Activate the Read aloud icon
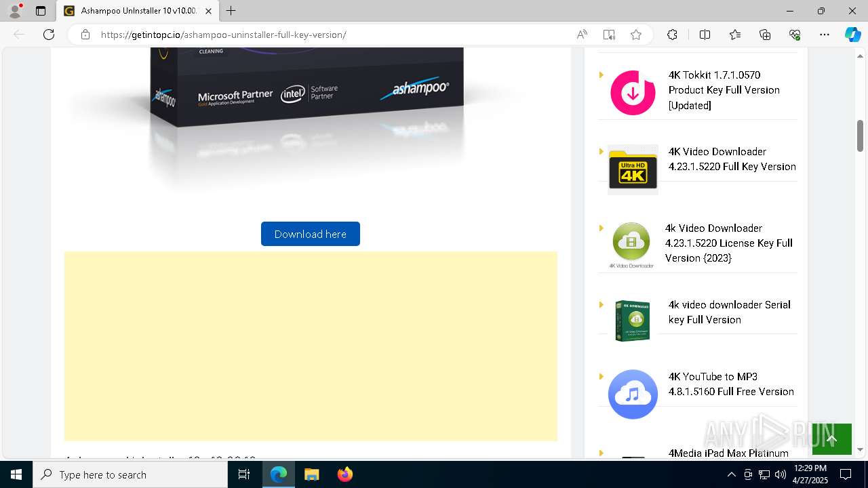868x488 pixels. (582, 35)
